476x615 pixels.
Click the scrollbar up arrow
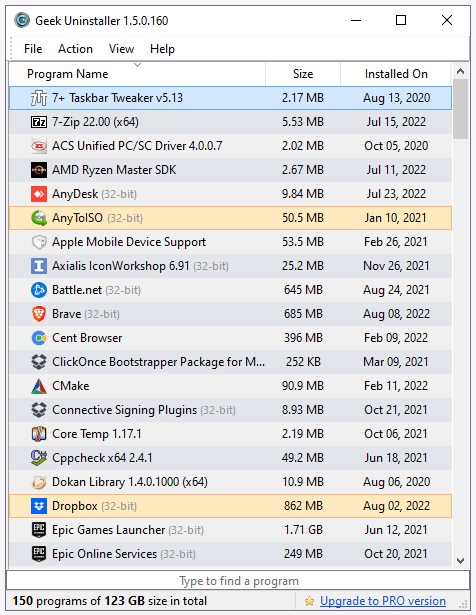tap(461, 71)
